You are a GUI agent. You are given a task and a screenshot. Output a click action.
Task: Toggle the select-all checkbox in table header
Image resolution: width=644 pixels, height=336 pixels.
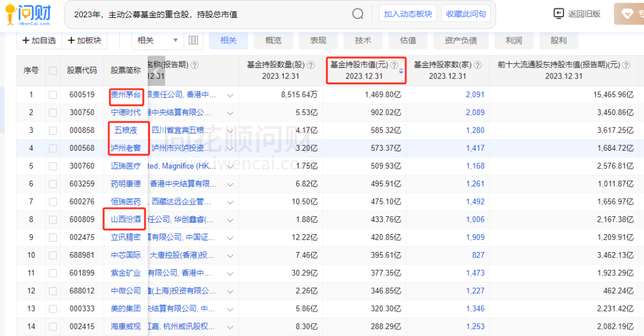(53, 71)
